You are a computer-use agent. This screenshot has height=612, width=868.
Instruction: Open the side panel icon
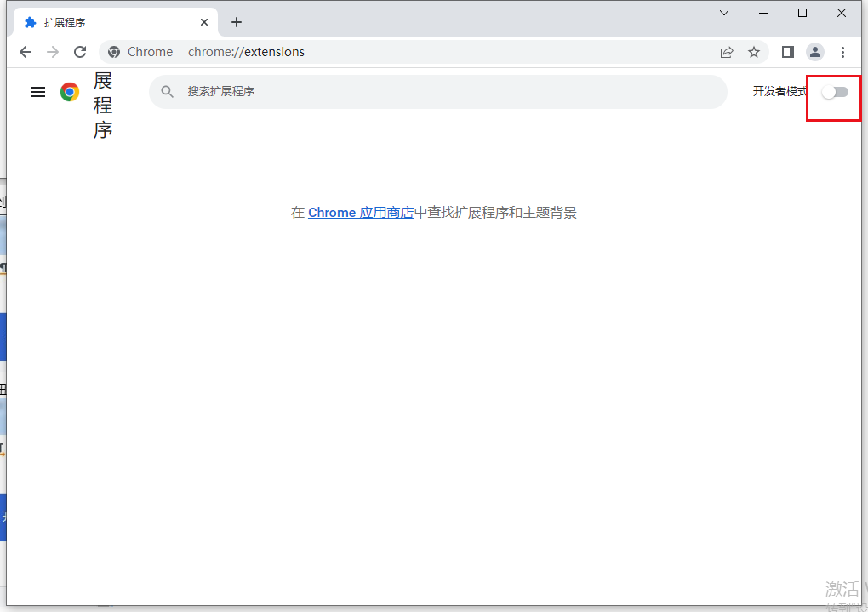(788, 52)
